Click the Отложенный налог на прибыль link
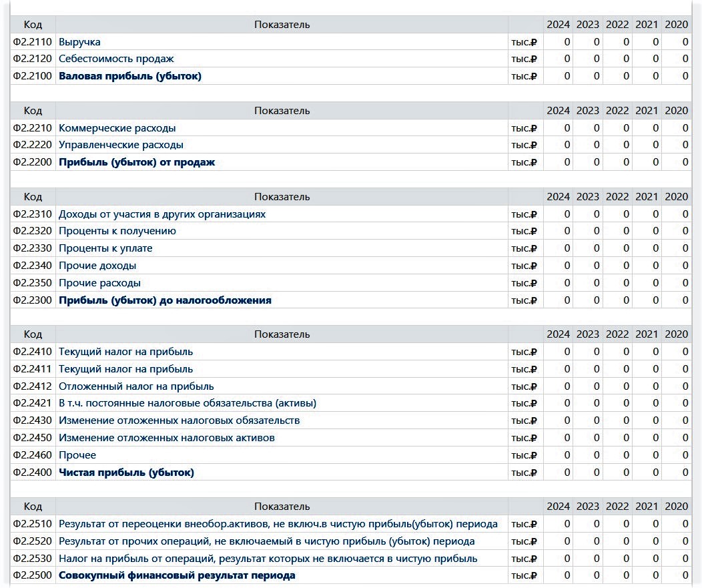Image resolution: width=702 pixels, height=588 pixels. [x=136, y=386]
